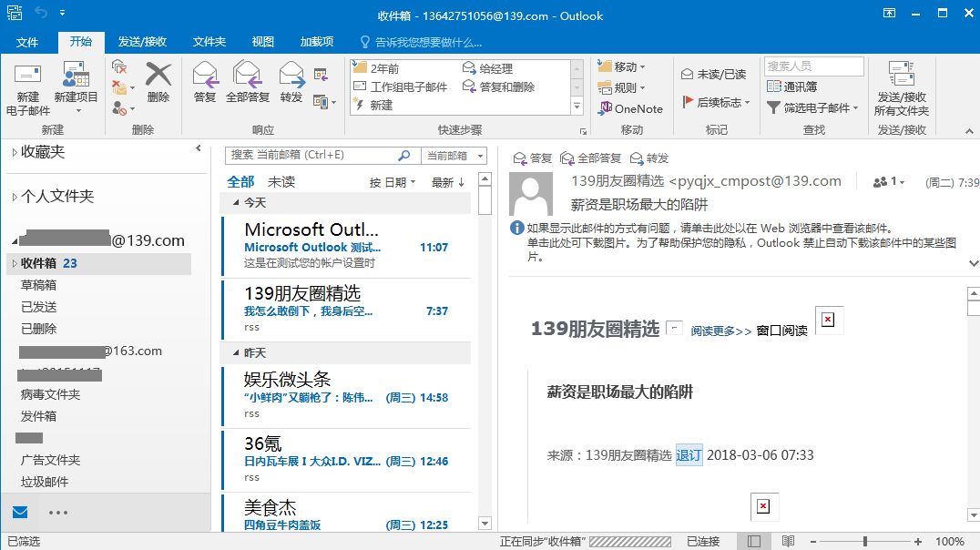Open more navigation options ellipsis

tap(58, 513)
